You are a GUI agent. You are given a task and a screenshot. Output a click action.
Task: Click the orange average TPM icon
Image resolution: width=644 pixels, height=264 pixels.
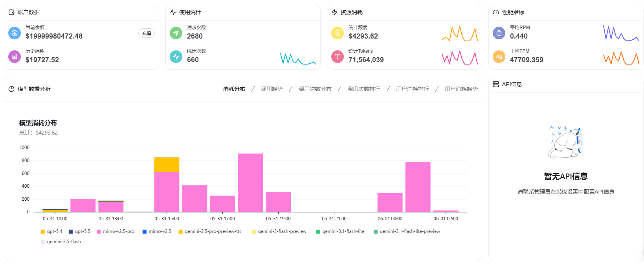(499, 57)
